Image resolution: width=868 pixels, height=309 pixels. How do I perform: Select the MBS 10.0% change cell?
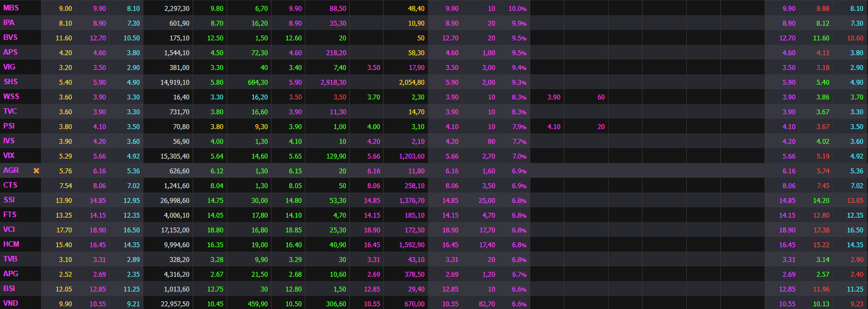click(x=517, y=8)
